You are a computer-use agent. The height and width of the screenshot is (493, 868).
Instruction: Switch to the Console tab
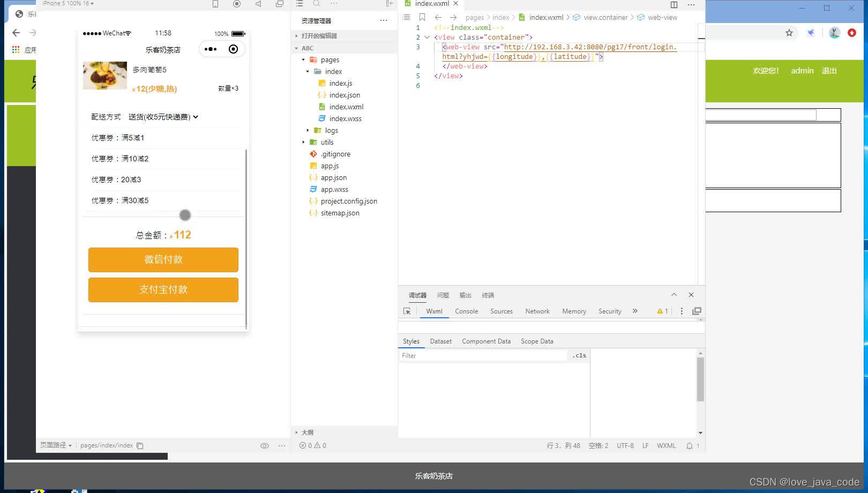466,311
